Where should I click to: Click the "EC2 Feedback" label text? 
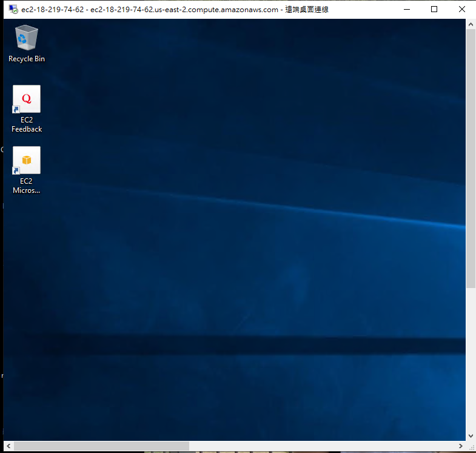point(27,124)
